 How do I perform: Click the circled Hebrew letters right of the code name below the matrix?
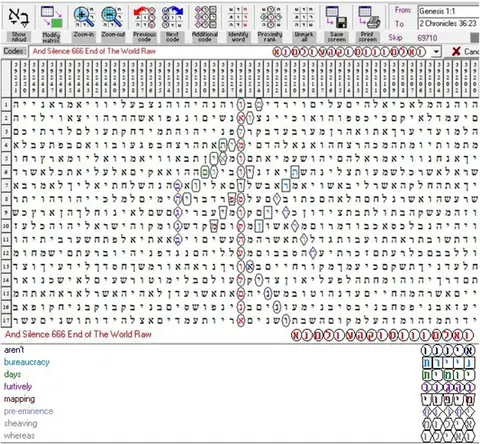click(382, 335)
